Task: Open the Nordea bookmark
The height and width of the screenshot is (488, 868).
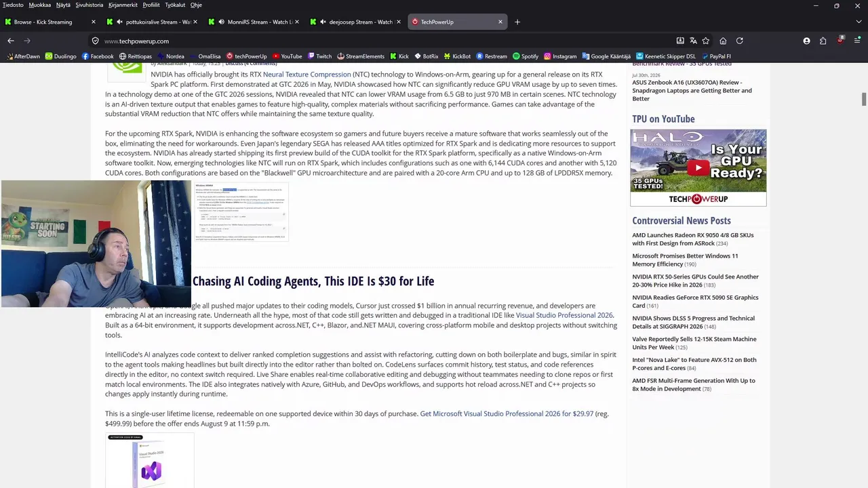Action: pos(171,56)
